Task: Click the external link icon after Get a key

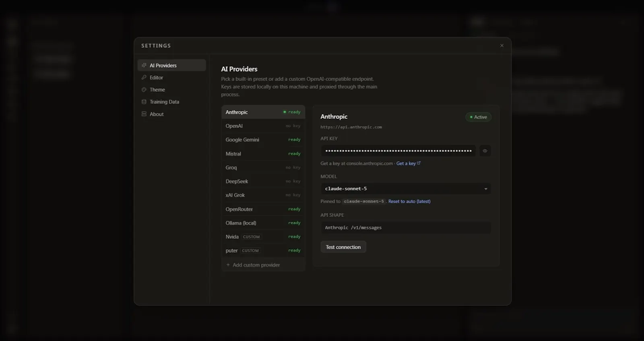Action: (419, 163)
